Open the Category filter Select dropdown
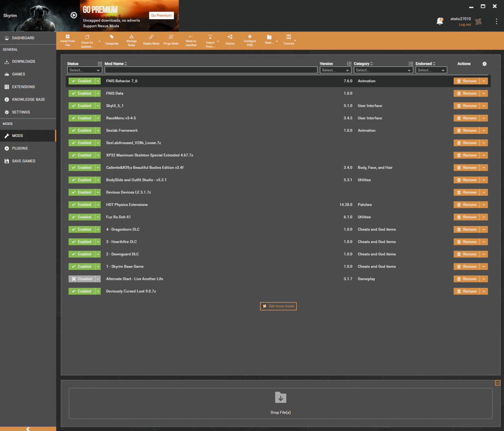 (383, 70)
